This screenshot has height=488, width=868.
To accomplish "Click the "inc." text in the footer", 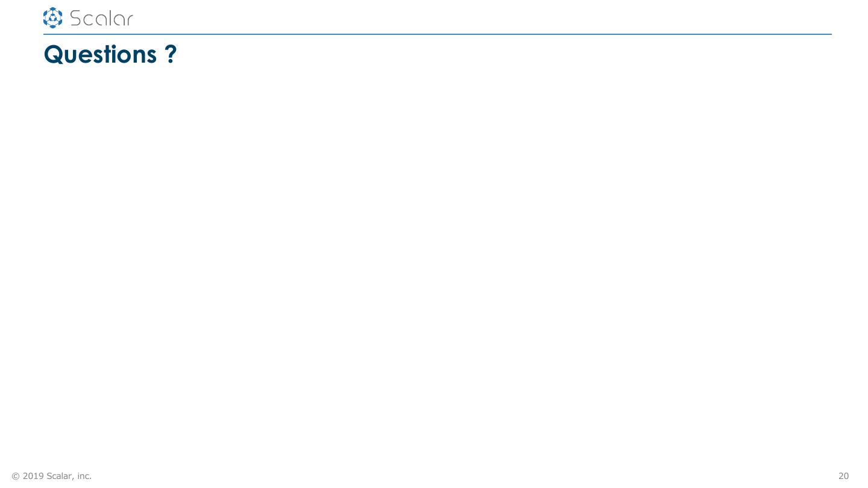I will 84,476.
